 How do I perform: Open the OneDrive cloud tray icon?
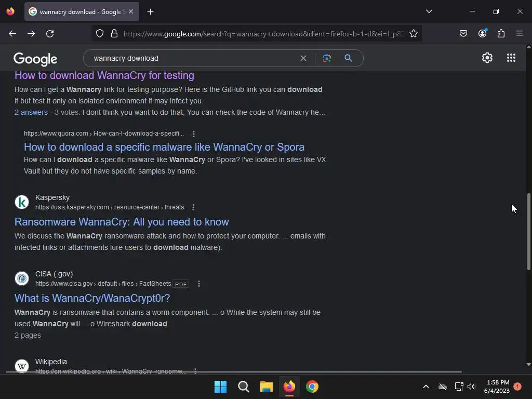pyautogui.click(x=443, y=387)
